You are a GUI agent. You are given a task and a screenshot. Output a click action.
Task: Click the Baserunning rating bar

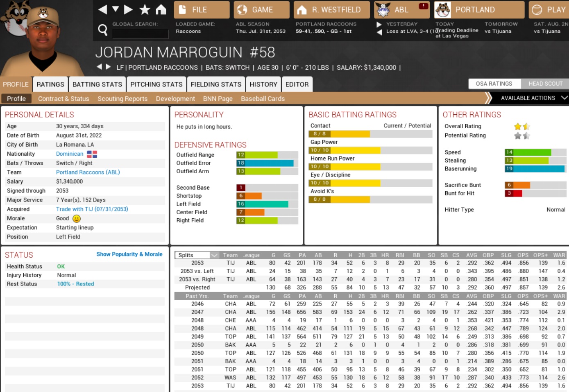pyautogui.click(x=535, y=169)
